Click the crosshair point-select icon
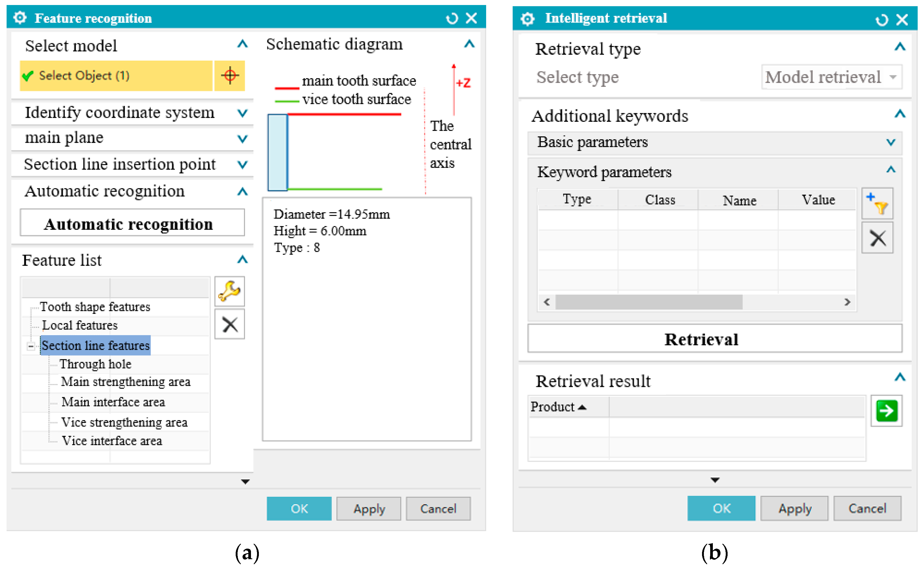The height and width of the screenshot is (570, 924). [230, 75]
